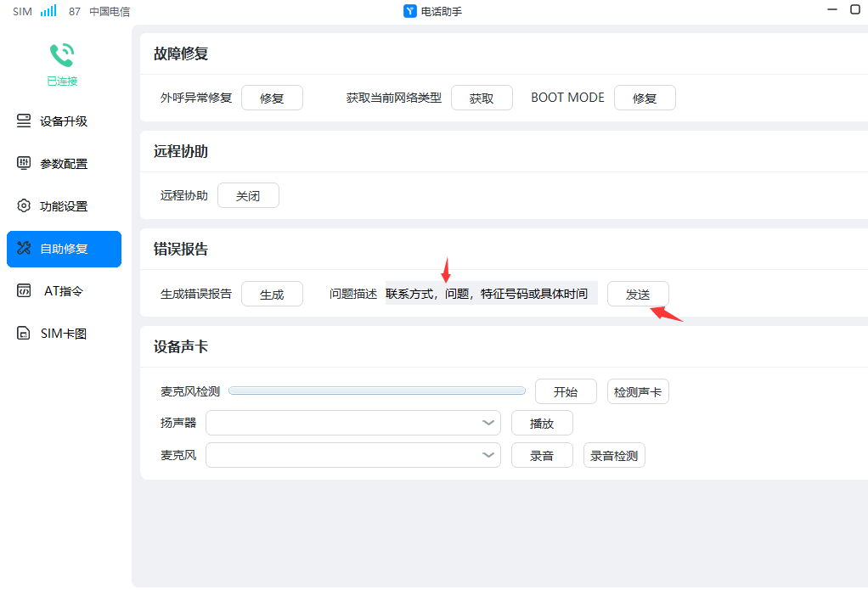Image resolution: width=868 pixels, height=590 pixels.
Task: Click the 设备升级 sidebar icon
Action: (x=24, y=121)
